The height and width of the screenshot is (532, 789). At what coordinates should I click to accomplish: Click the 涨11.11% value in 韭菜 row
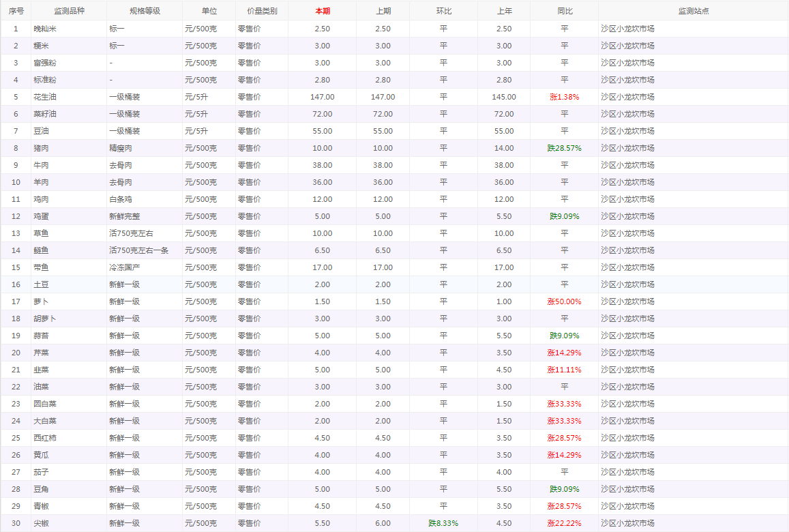click(x=564, y=370)
